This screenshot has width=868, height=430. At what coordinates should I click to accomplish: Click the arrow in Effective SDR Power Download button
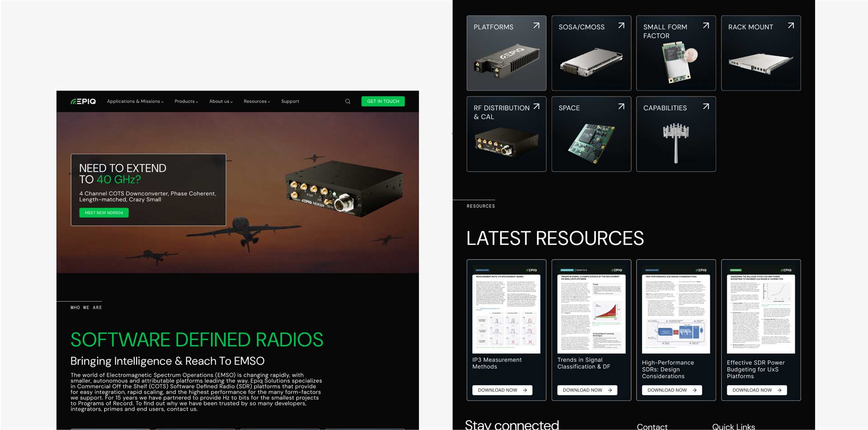pyautogui.click(x=779, y=390)
